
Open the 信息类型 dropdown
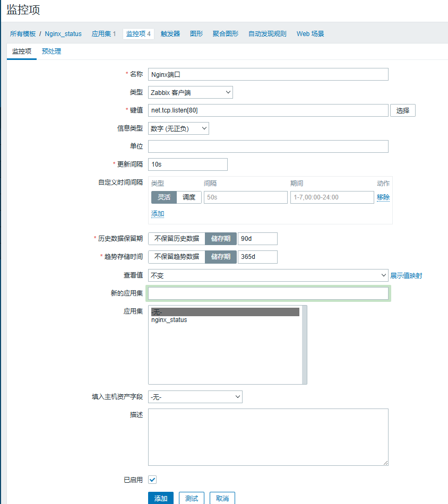pos(178,128)
